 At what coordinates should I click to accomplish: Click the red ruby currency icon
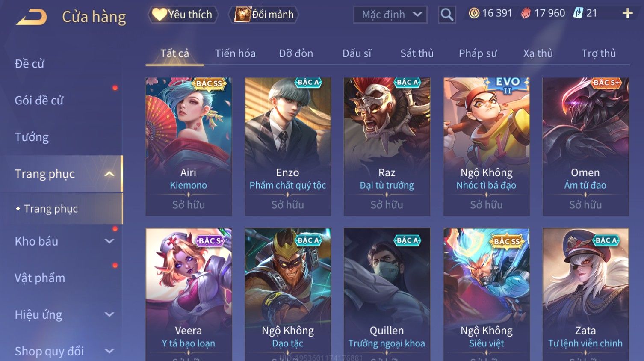click(526, 13)
